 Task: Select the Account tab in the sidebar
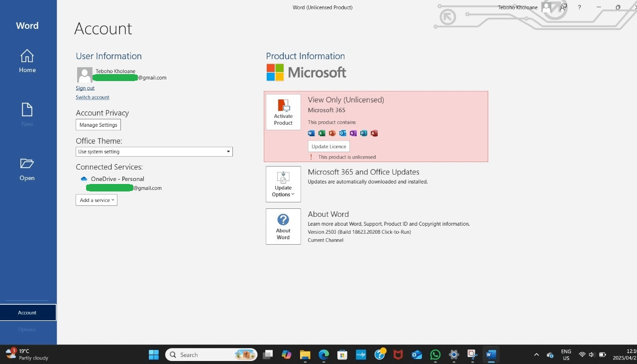point(28,313)
